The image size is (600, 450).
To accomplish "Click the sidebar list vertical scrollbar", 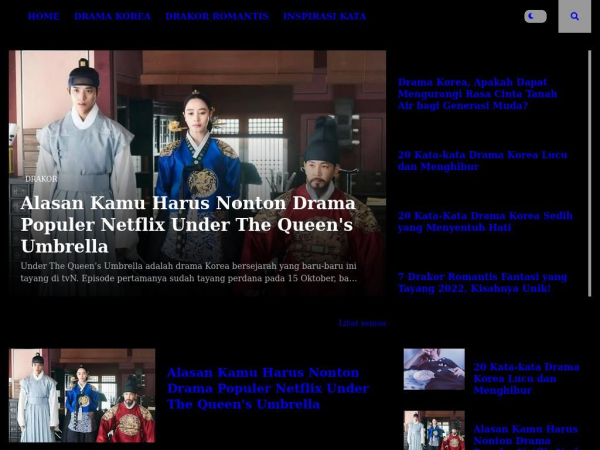I will 589,173.
